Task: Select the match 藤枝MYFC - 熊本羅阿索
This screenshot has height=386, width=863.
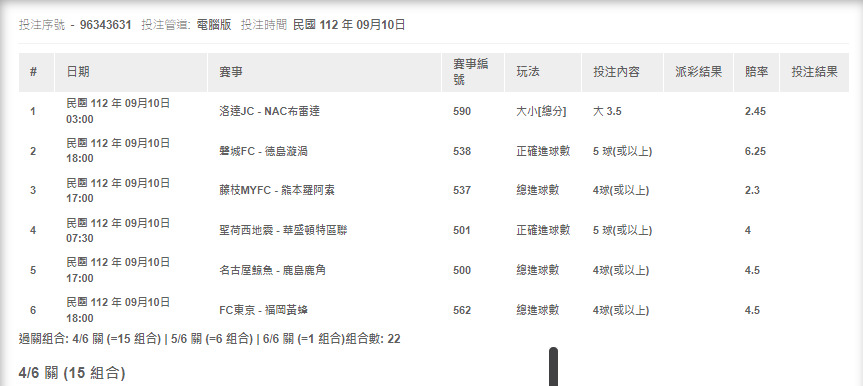Action: click(x=277, y=191)
